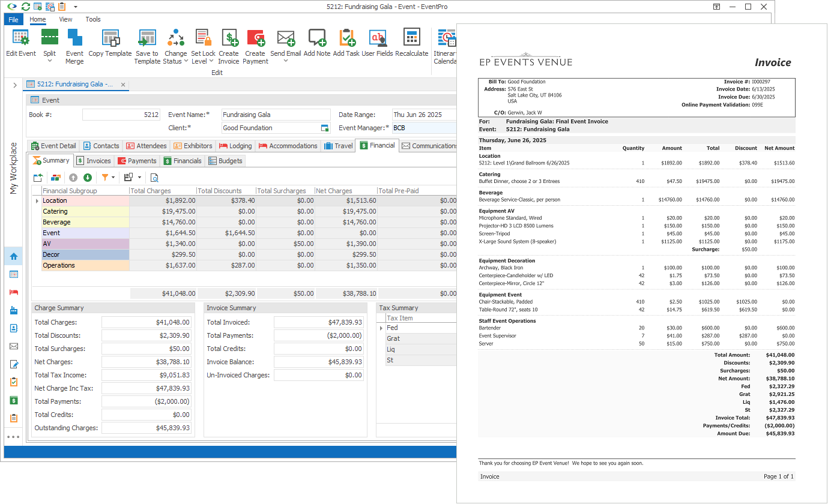Switch to the Payments sub-tab
The width and height of the screenshot is (828, 504).
pos(137,161)
